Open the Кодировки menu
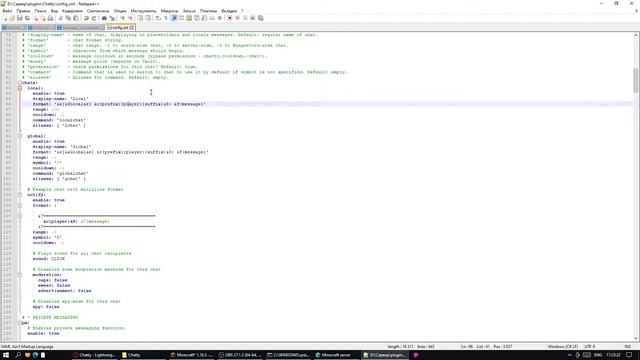 [x=72, y=11]
